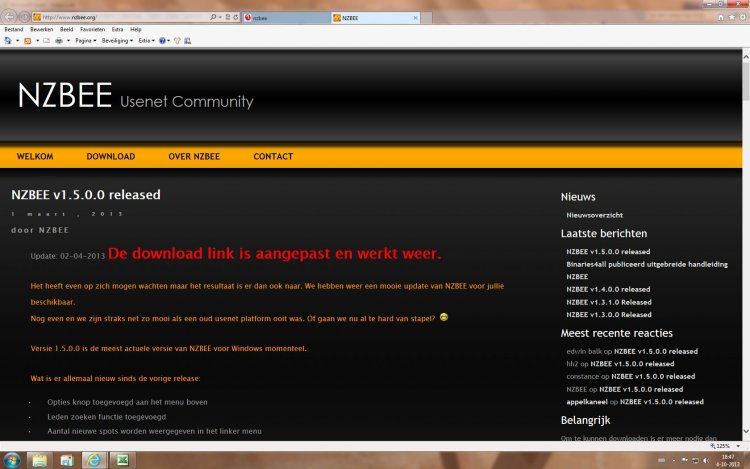Close the active NZBEE tab

click(x=415, y=18)
